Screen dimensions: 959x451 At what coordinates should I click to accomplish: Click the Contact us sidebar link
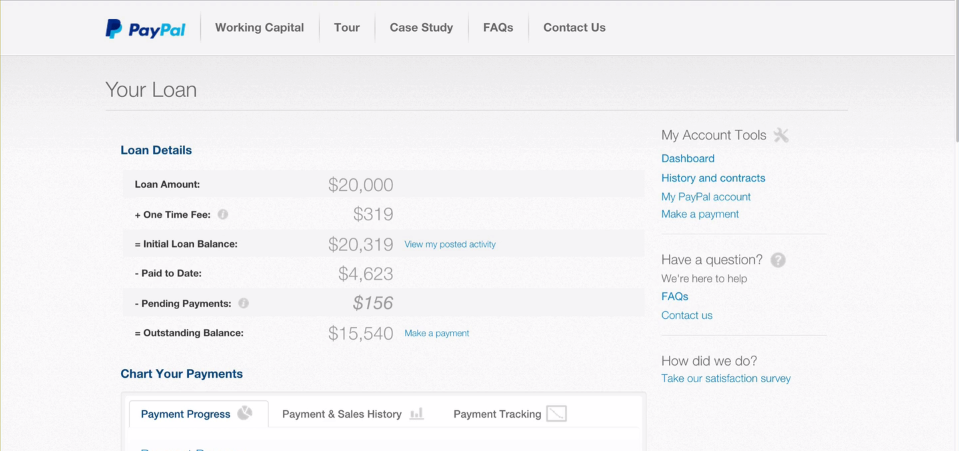[687, 316]
